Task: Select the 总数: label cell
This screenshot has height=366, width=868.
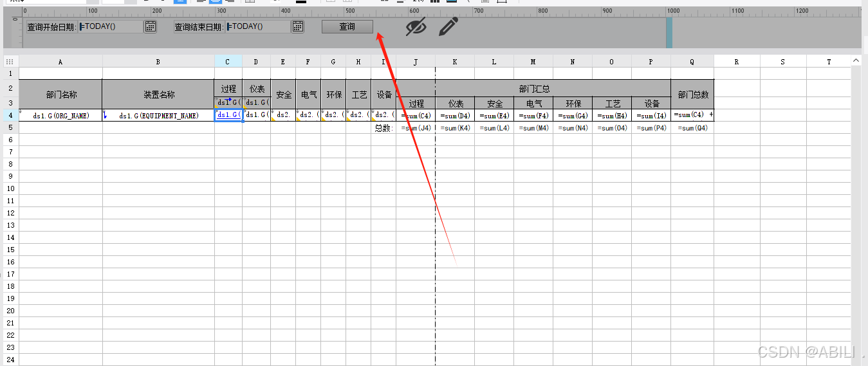Action: pos(383,128)
